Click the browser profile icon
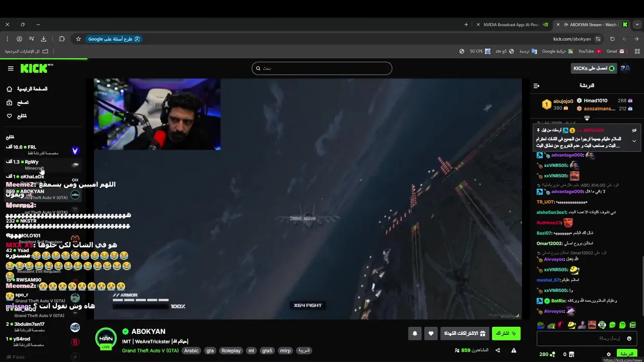Viewport: 644px width, 362px height. [19, 39]
